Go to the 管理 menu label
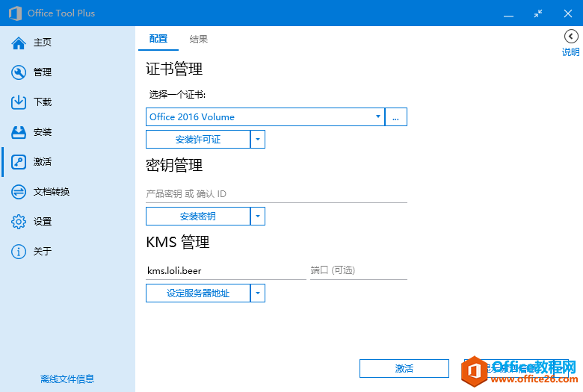 (x=43, y=72)
